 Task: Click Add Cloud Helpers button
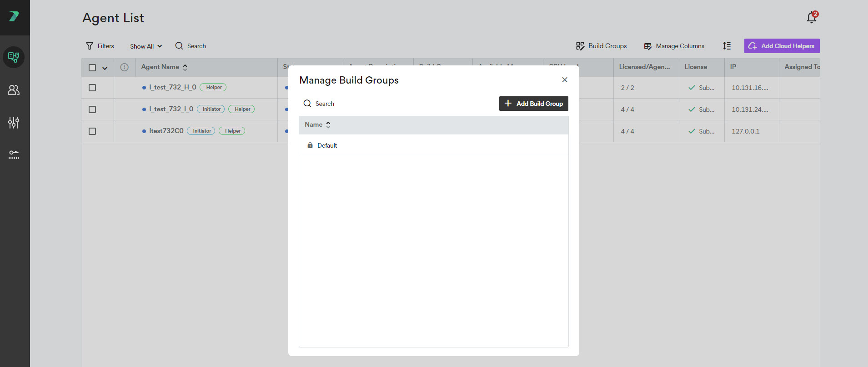pyautogui.click(x=782, y=46)
